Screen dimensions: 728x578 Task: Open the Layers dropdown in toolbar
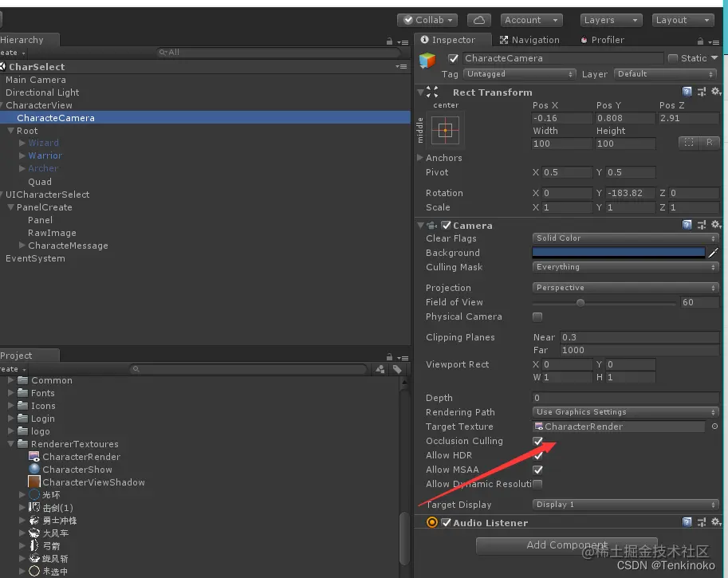(612, 20)
